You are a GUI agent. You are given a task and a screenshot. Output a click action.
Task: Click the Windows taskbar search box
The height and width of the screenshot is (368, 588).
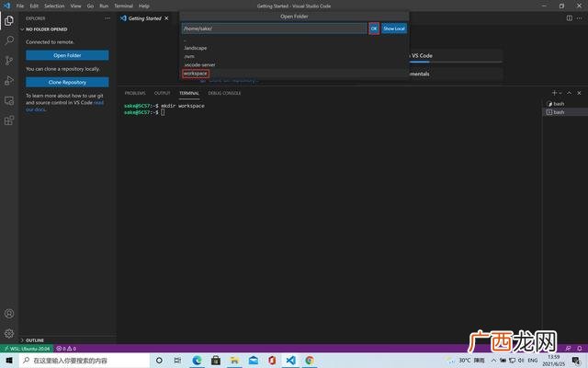(x=85, y=361)
